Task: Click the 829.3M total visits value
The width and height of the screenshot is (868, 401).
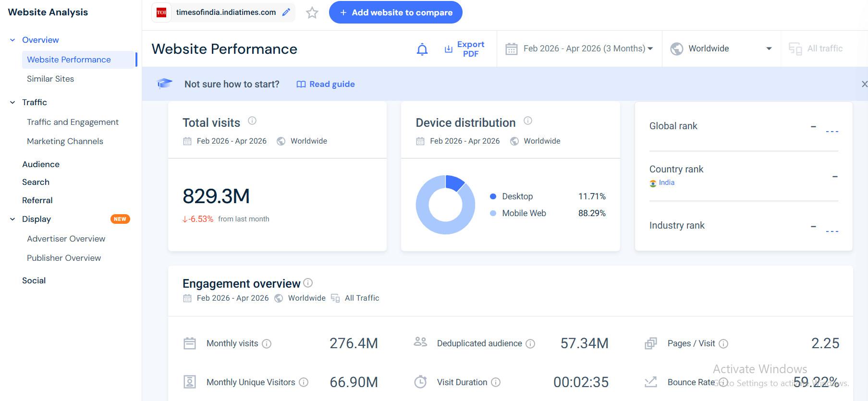Action: click(x=216, y=196)
